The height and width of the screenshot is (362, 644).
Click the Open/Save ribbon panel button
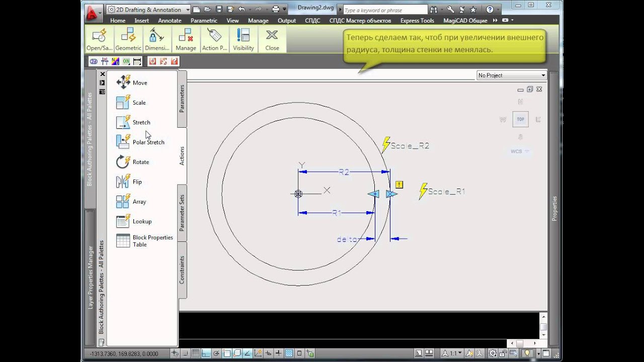pos(99,39)
